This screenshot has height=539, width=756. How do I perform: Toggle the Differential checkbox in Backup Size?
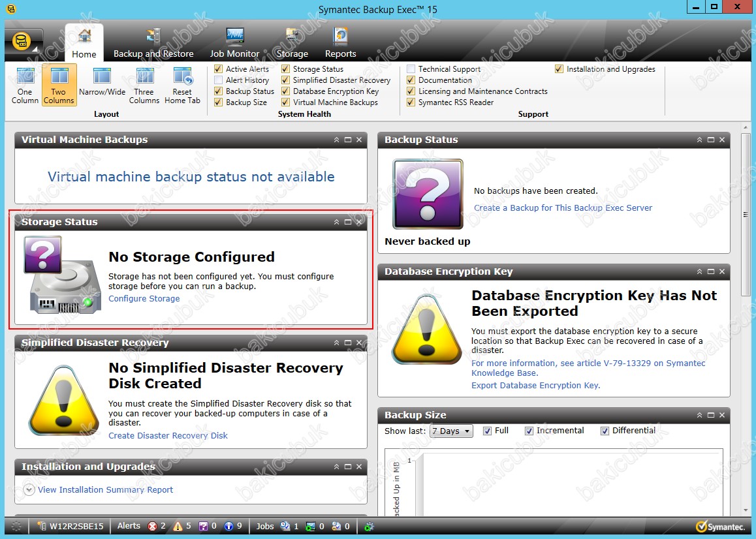tap(605, 431)
